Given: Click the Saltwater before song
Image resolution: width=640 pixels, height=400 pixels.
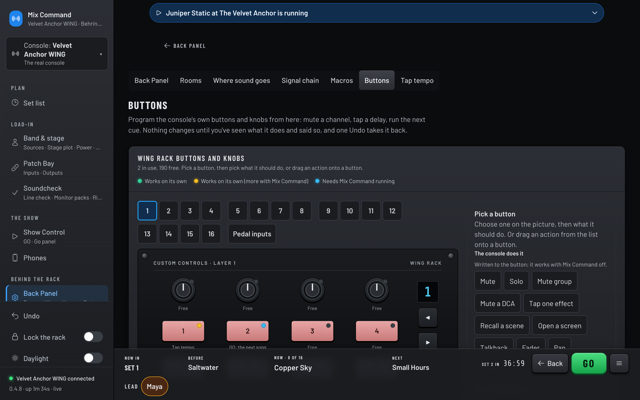Looking at the screenshot, I should pyautogui.click(x=203, y=367).
